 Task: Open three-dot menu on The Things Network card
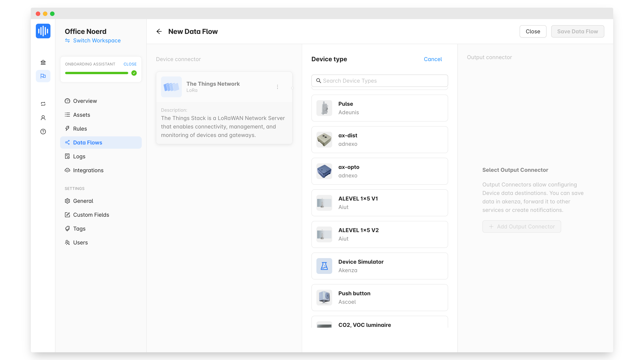(278, 87)
